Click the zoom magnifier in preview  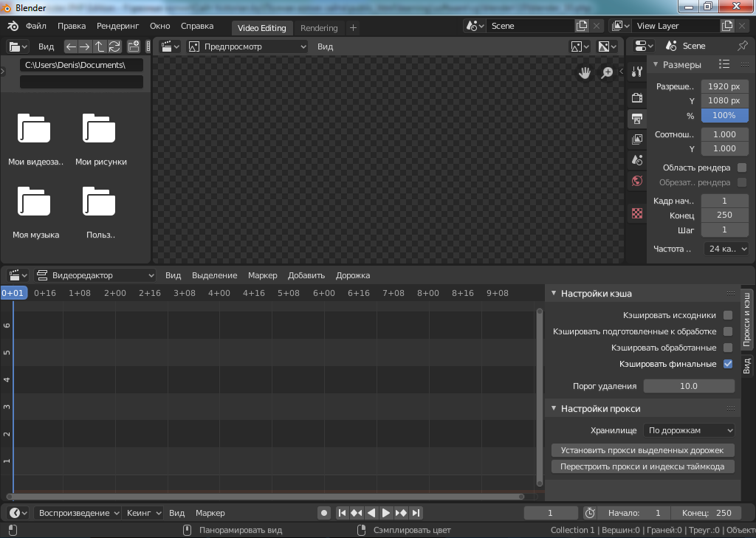tap(607, 72)
